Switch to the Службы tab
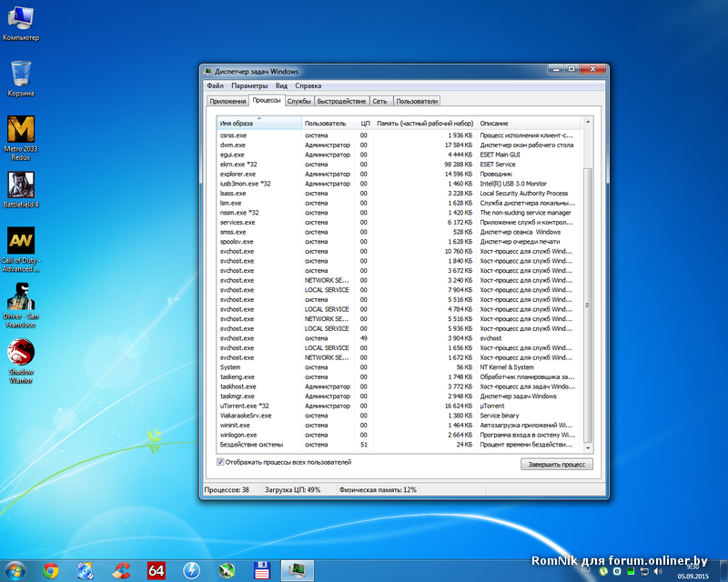 pyautogui.click(x=299, y=101)
